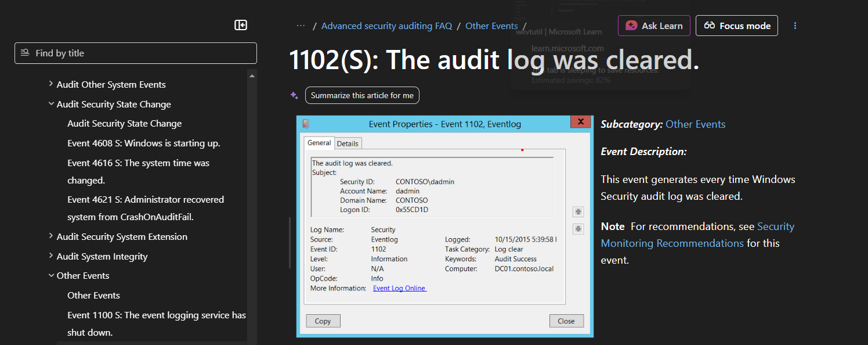Click the up arrow in Event Properties
This screenshot has height=345, width=868.
pyautogui.click(x=578, y=211)
